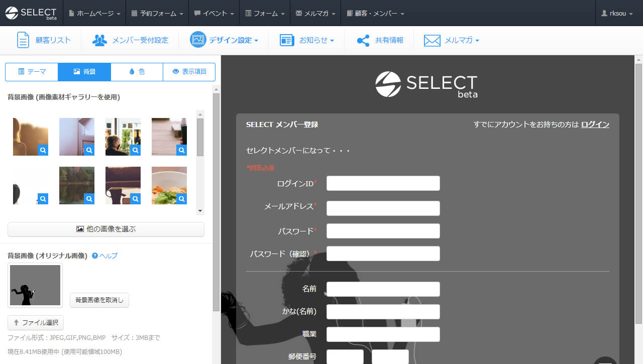Expand the デザイン設定 dropdown
643x364 pixels.
pos(225,40)
